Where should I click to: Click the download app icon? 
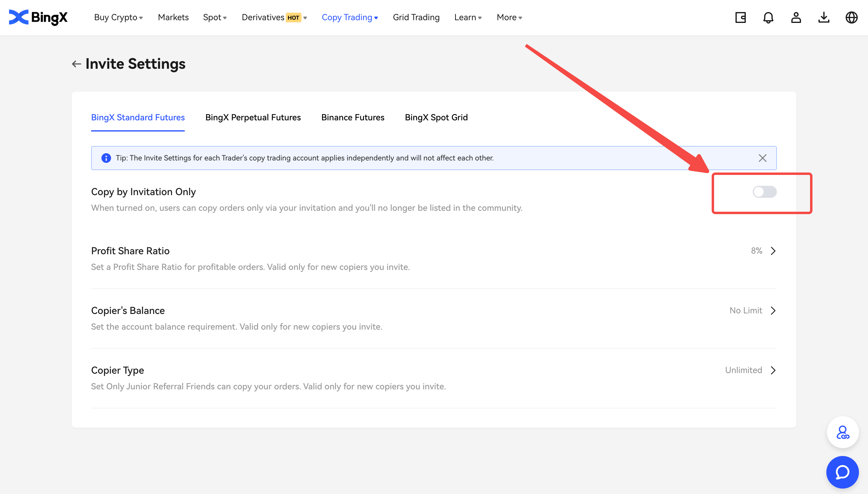point(824,17)
